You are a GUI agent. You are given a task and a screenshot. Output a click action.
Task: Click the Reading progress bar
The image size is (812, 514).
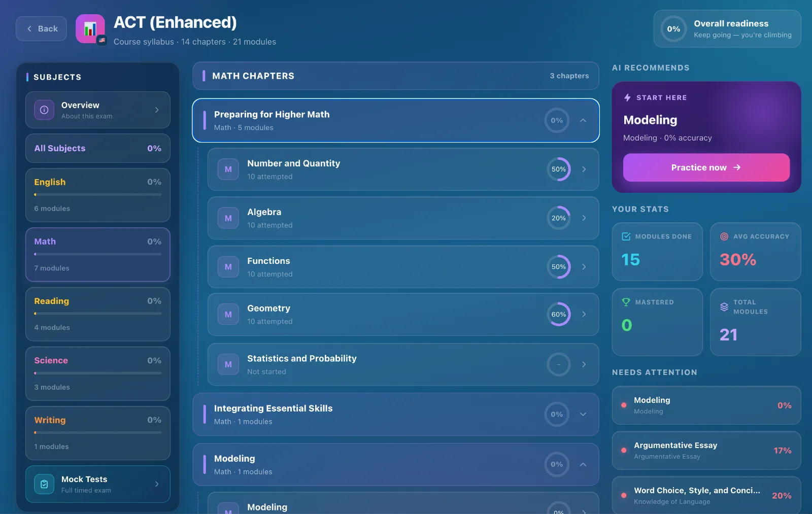pos(98,314)
